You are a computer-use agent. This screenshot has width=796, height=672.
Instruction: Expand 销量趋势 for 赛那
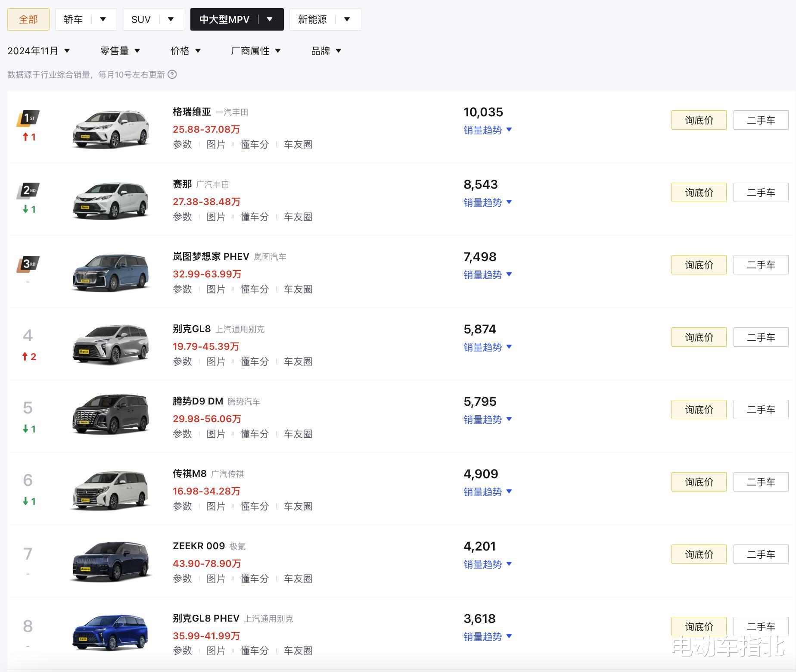point(487,202)
